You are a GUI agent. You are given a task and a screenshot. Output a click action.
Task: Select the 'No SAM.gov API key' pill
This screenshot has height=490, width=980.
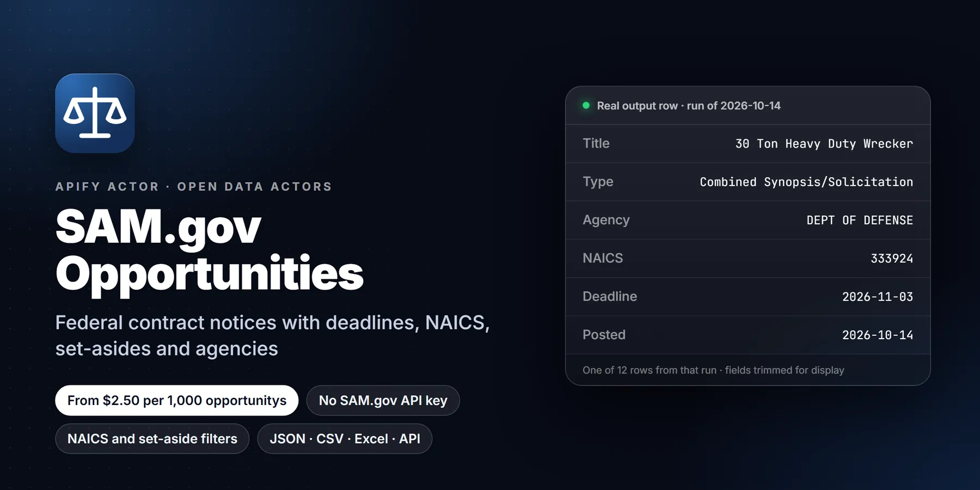point(383,401)
